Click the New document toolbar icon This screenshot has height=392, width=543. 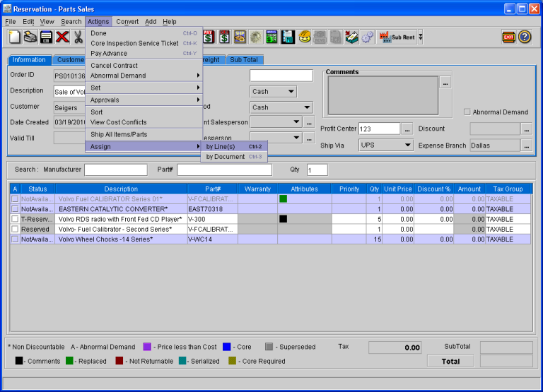(x=14, y=37)
